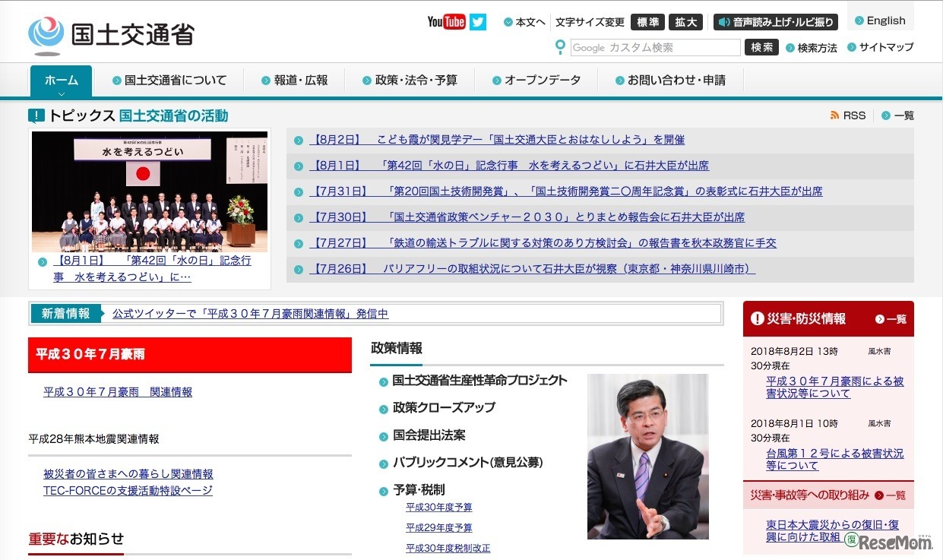Click the exclamation icon next to トピックス
Image resolution: width=943 pixels, height=560 pixels.
(x=36, y=115)
